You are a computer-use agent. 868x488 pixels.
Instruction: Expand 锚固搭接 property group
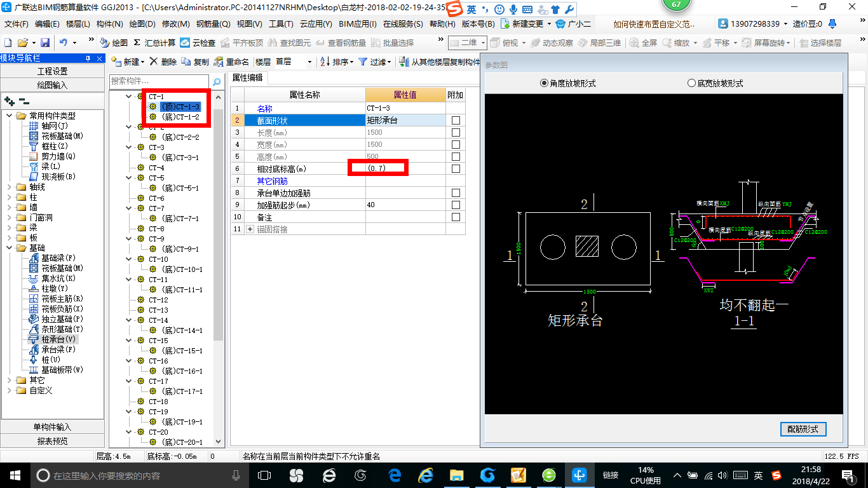pos(250,229)
